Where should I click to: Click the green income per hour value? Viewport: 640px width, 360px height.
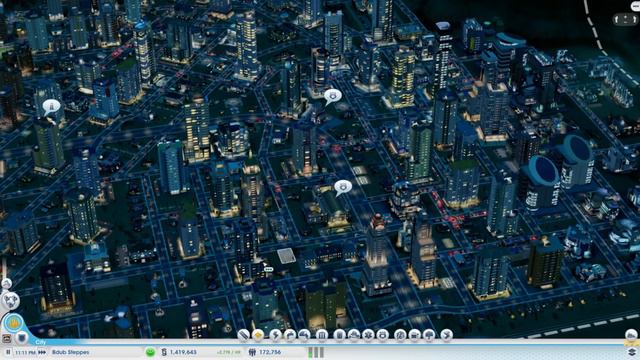click(x=228, y=352)
